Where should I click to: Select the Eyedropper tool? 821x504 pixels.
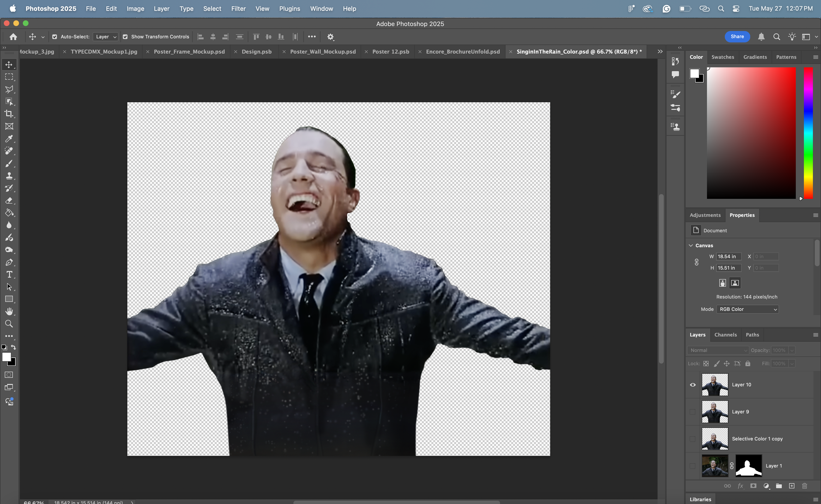click(9, 139)
